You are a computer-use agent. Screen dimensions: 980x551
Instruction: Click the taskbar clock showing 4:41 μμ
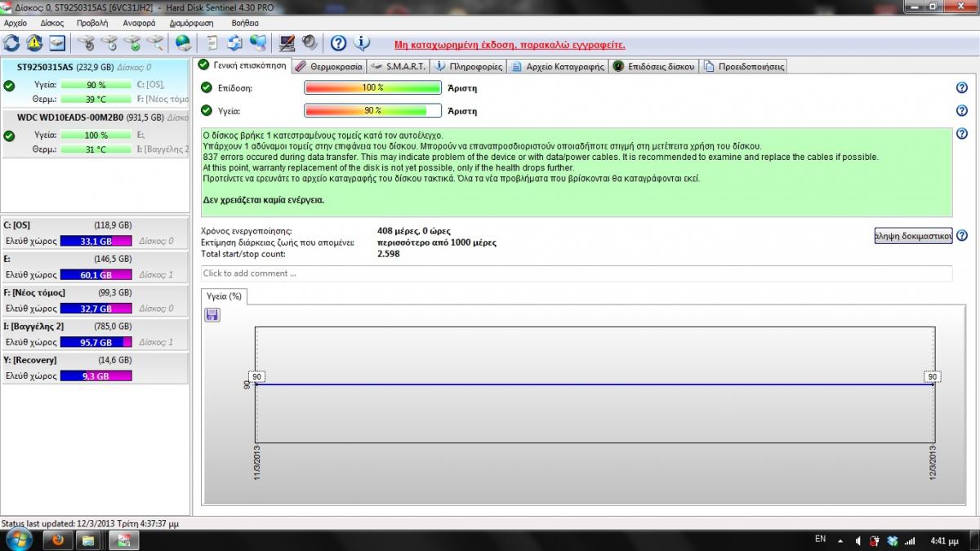[x=944, y=541]
